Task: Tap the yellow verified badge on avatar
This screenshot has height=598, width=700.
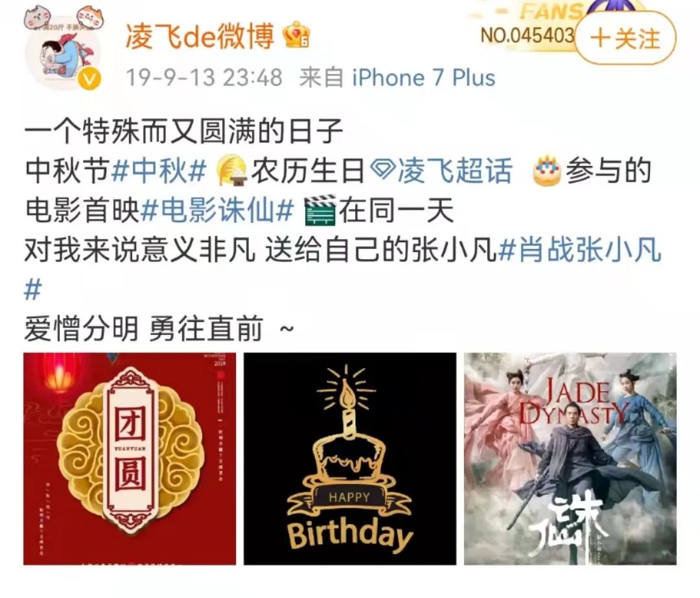Action: [89, 80]
